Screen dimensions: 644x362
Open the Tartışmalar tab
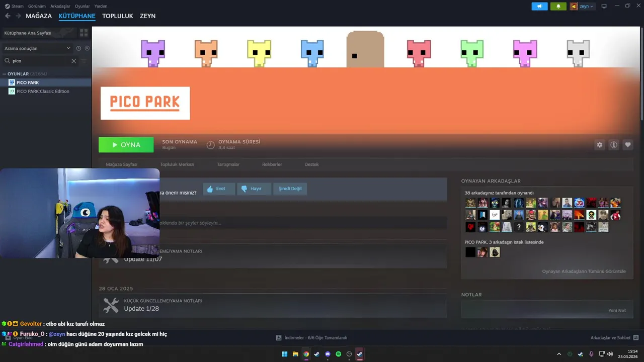(x=228, y=164)
